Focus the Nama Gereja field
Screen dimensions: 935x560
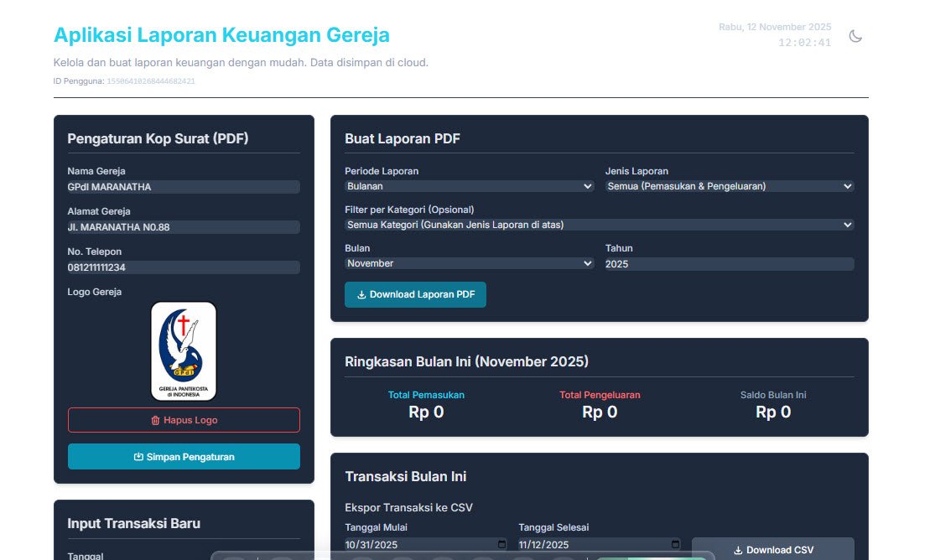click(x=184, y=187)
